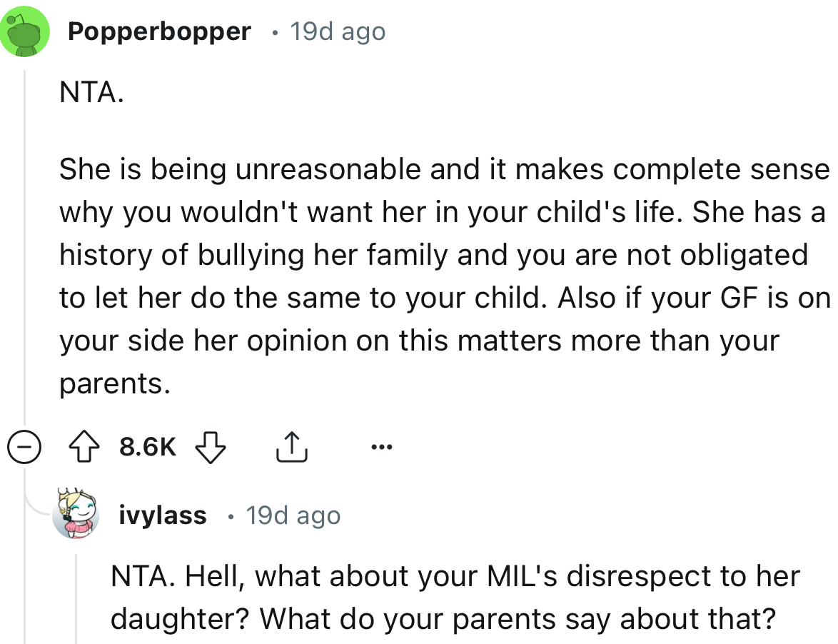Click the "NTA." line in Popperbopper's comment
Screen dimensions: 838x644
click(x=93, y=95)
